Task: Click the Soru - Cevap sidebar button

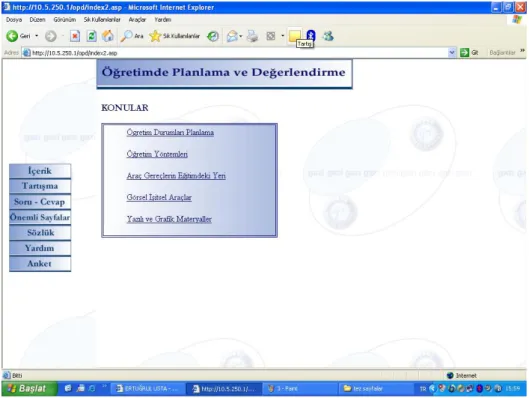Action: coord(40,202)
